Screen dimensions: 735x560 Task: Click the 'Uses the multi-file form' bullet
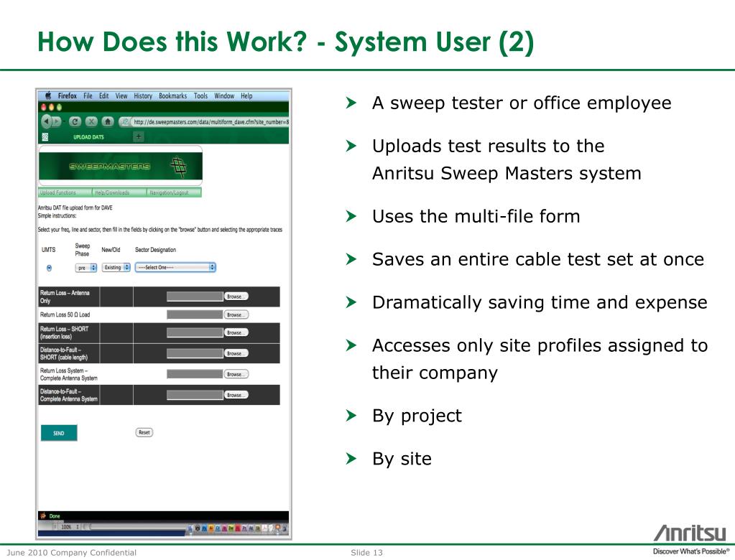point(476,216)
